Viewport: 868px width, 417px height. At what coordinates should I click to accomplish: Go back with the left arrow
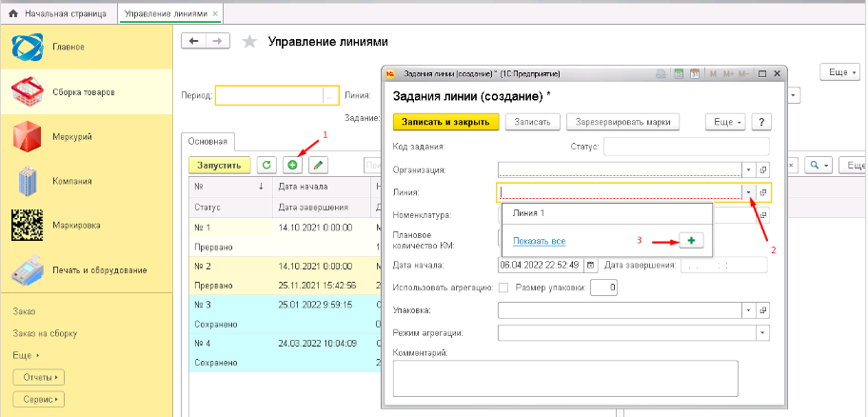coord(193,42)
